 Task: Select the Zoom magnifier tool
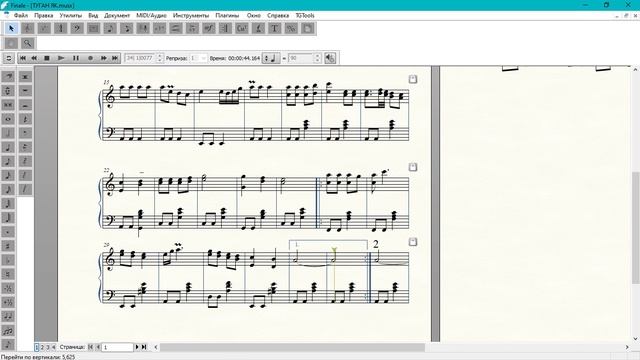pyautogui.click(x=27, y=43)
